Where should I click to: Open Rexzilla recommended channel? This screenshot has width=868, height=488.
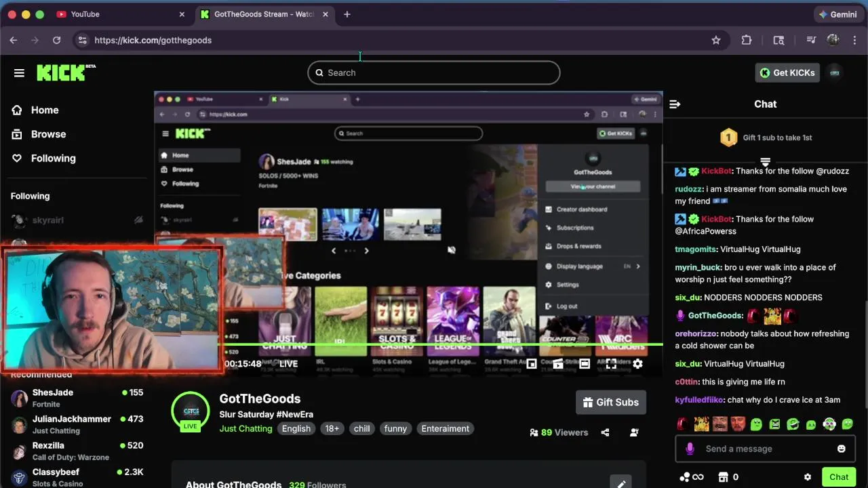[x=78, y=451]
